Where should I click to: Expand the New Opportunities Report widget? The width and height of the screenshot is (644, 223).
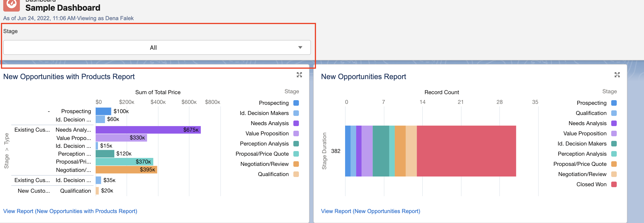pyautogui.click(x=617, y=74)
